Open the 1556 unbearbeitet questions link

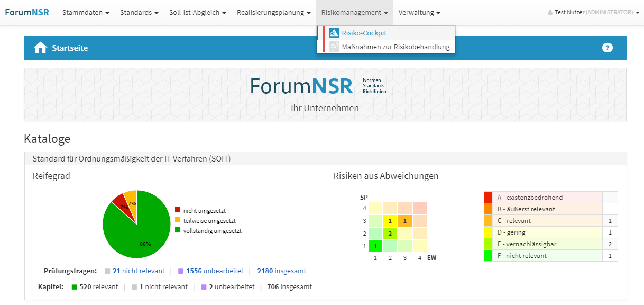click(x=215, y=271)
